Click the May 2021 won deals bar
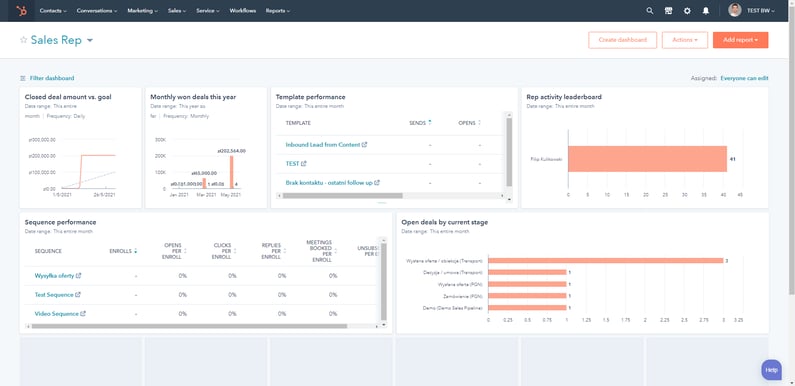The width and height of the screenshot is (795, 386). (232, 172)
